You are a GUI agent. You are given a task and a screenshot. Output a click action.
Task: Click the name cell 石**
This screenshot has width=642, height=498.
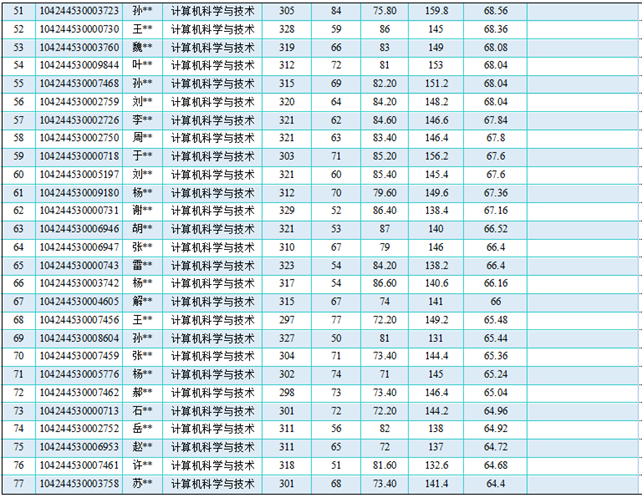(x=143, y=411)
